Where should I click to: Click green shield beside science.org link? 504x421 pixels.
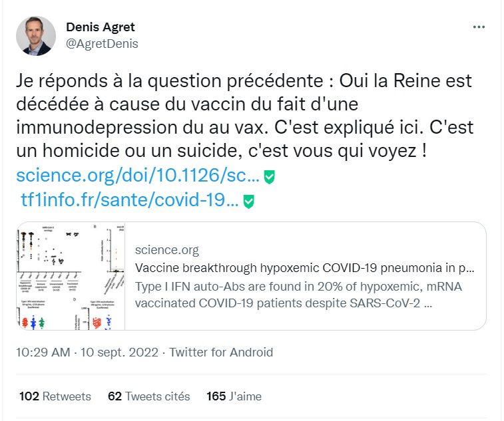pos(270,177)
